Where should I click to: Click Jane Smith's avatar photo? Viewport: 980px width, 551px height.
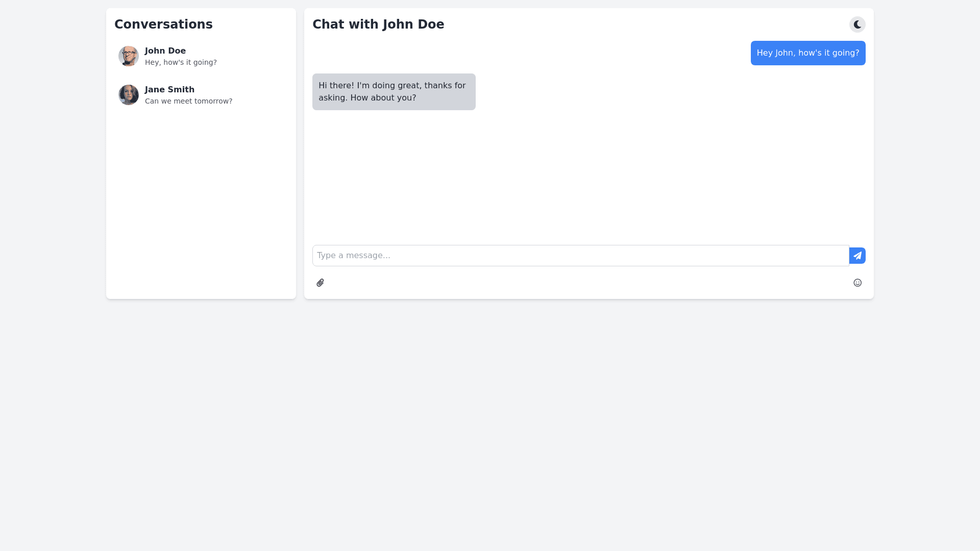(x=129, y=95)
